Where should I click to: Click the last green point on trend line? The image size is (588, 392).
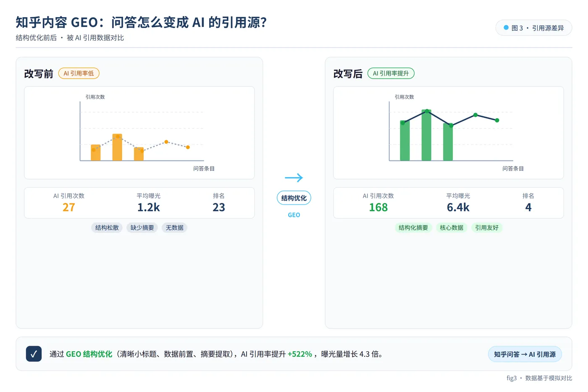[x=497, y=120]
